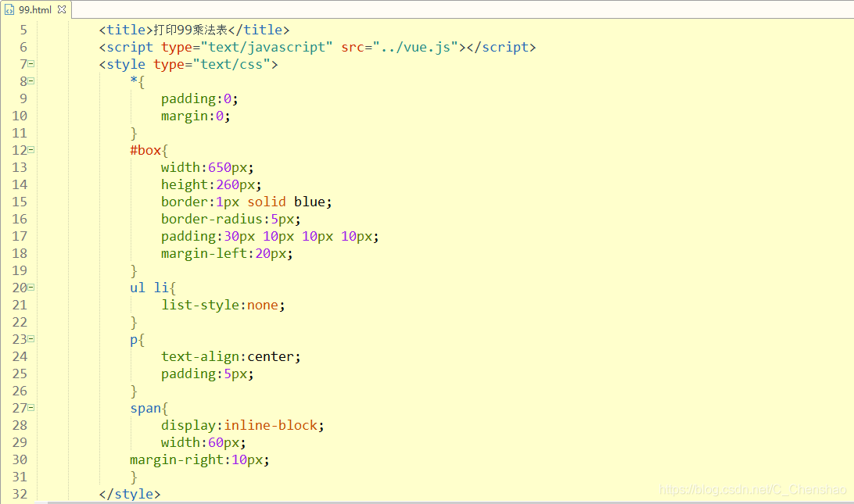This screenshot has width=854, height=504.
Task: Click the closing </style> tag
Action: click(x=130, y=494)
